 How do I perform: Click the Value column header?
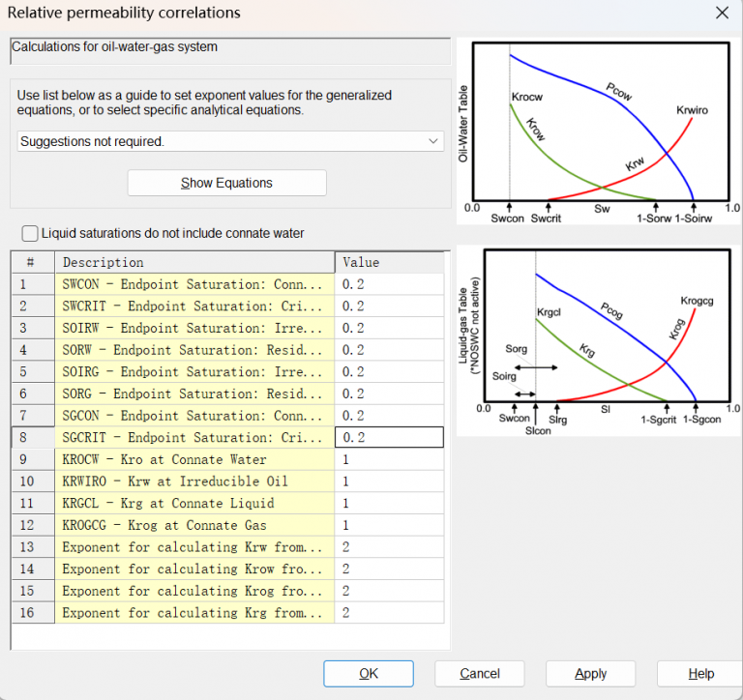(389, 262)
